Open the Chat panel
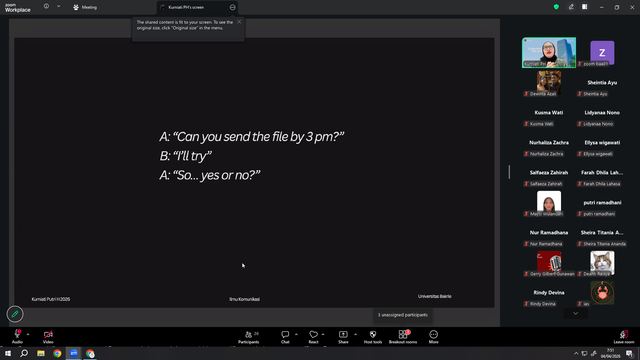The image size is (640, 360). point(285,337)
